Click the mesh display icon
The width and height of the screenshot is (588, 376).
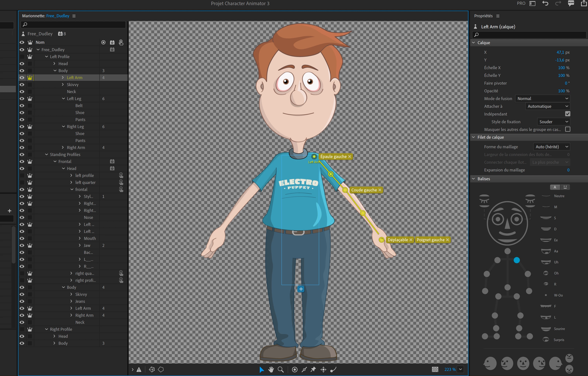(x=152, y=369)
